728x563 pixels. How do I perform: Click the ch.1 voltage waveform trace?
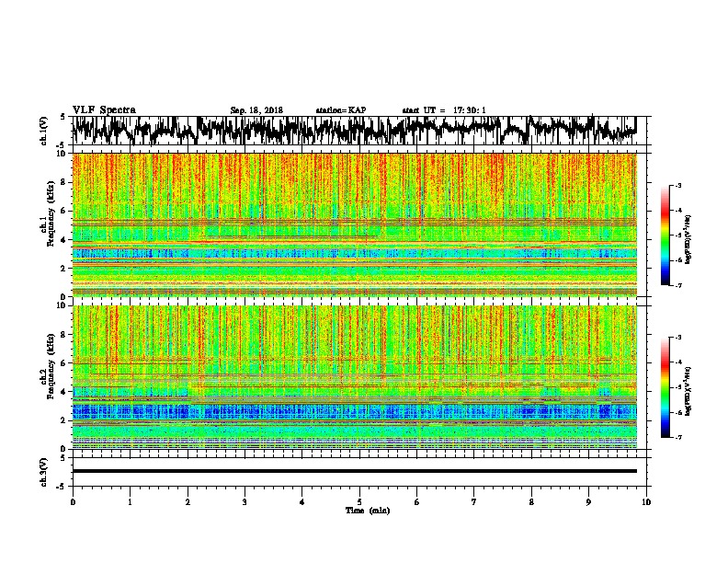[354, 131]
